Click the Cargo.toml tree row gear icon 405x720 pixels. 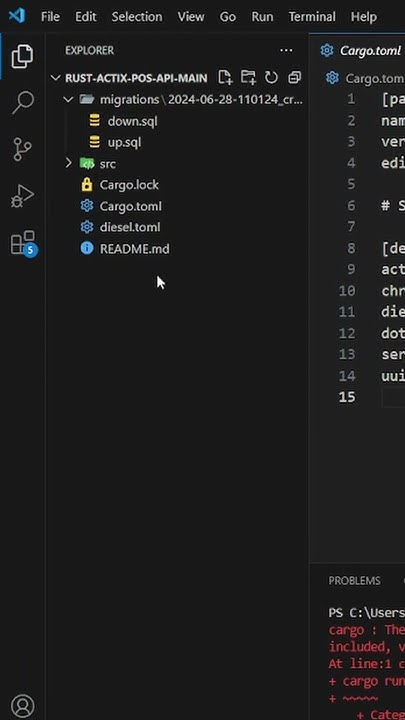click(87, 206)
